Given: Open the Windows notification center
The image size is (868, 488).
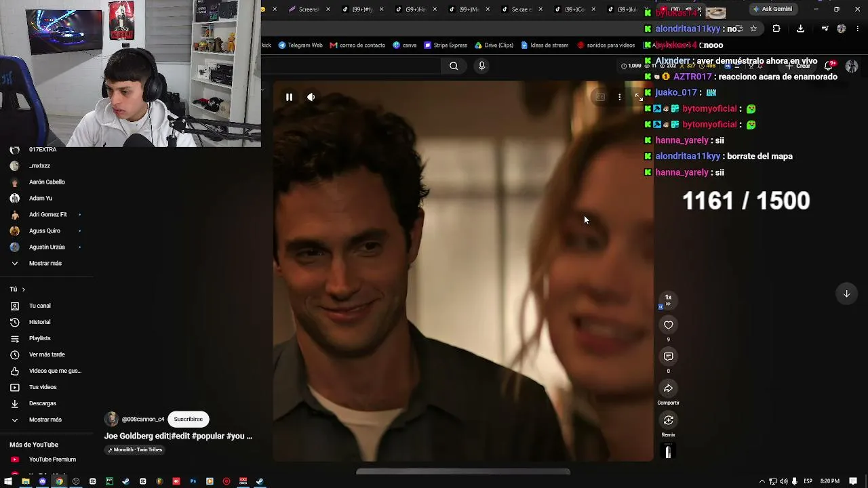Looking at the screenshot, I should click(x=853, y=481).
